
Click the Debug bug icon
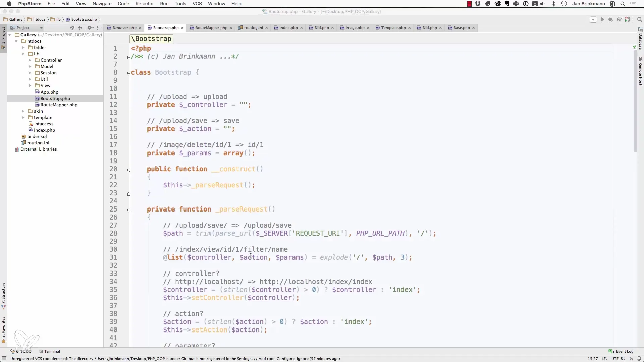[x=610, y=19]
